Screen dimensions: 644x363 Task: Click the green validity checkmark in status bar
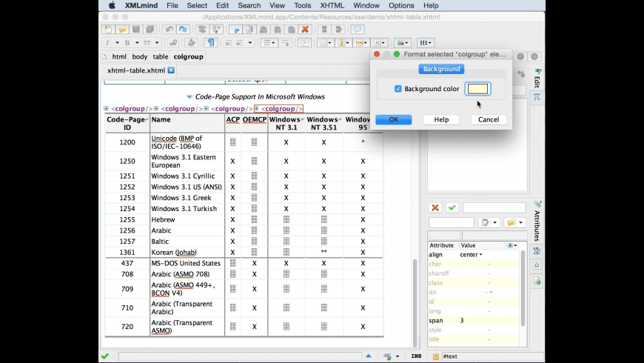tap(105, 356)
